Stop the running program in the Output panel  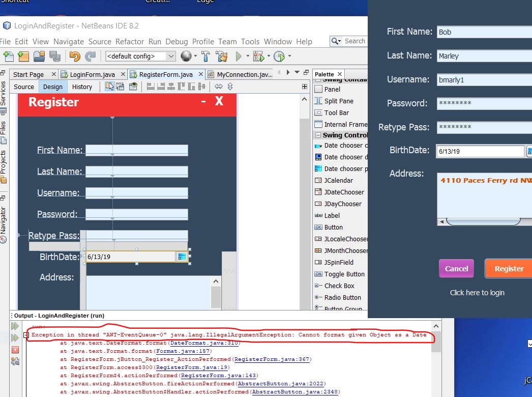tap(15, 350)
